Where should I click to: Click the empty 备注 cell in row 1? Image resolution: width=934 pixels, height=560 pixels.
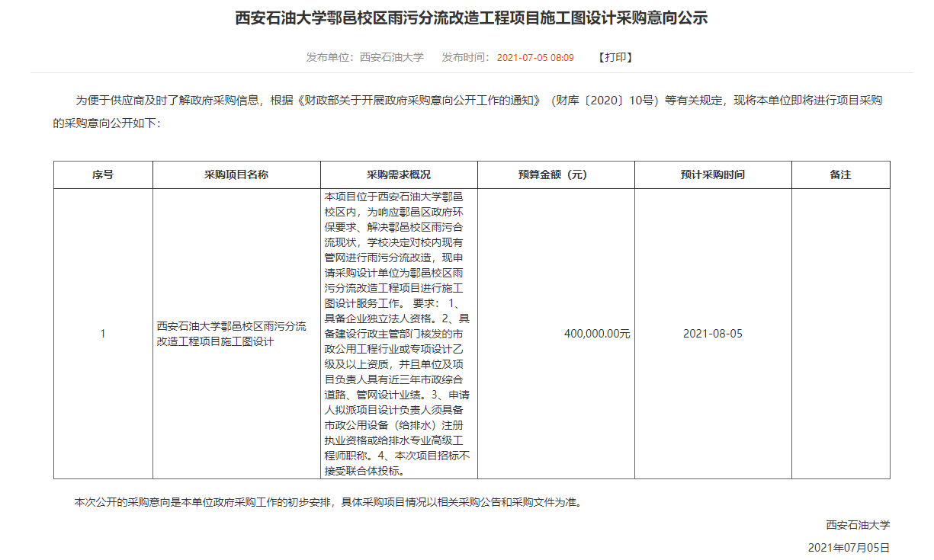(x=840, y=334)
